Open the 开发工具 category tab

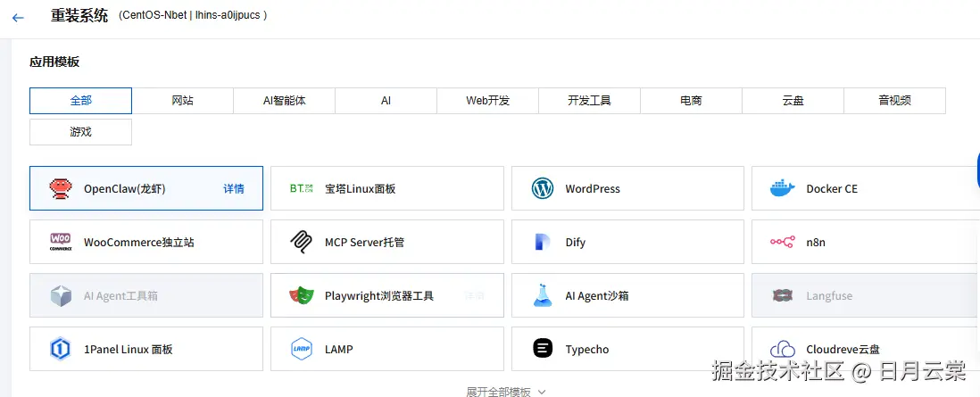click(x=589, y=101)
